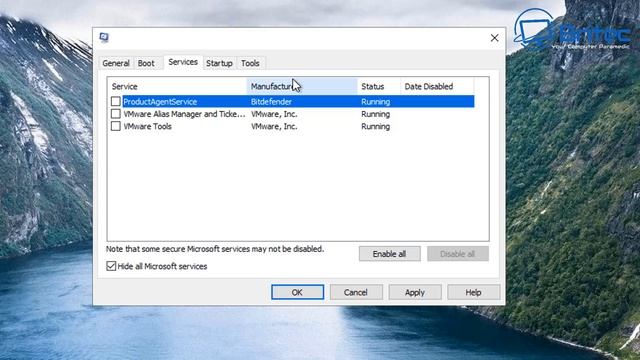Viewport: 640px width, 360px height.
Task: Toggle the VMware Tools service checkbox
Action: pyautogui.click(x=116, y=126)
